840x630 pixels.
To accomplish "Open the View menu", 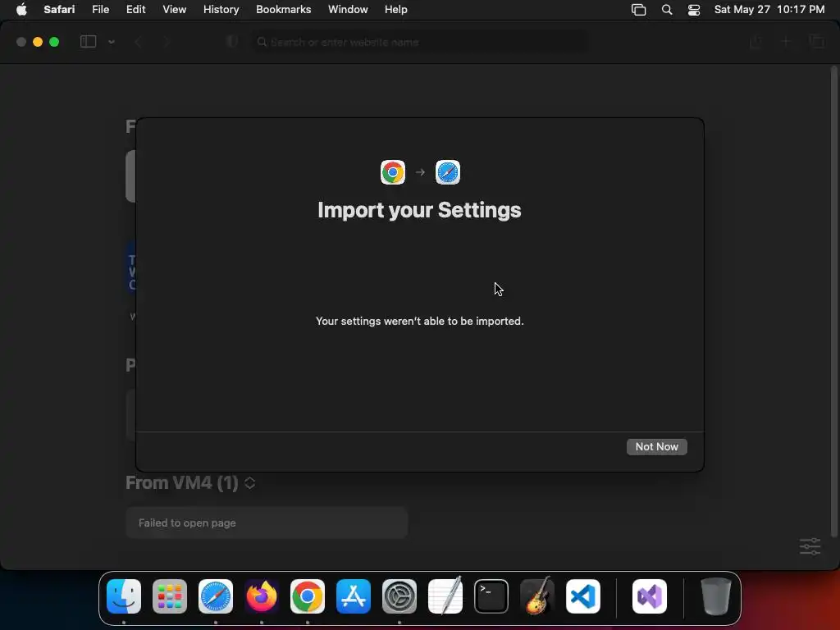I will 174,10.
